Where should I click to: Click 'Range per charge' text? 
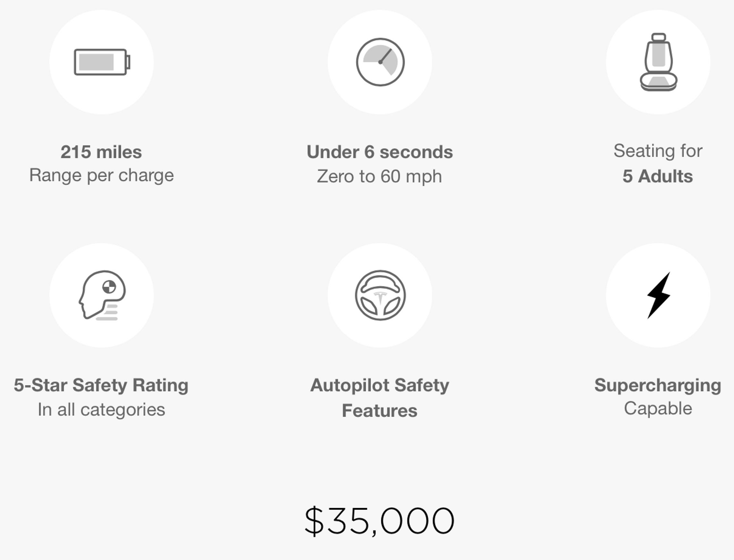click(x=102, y=176)
